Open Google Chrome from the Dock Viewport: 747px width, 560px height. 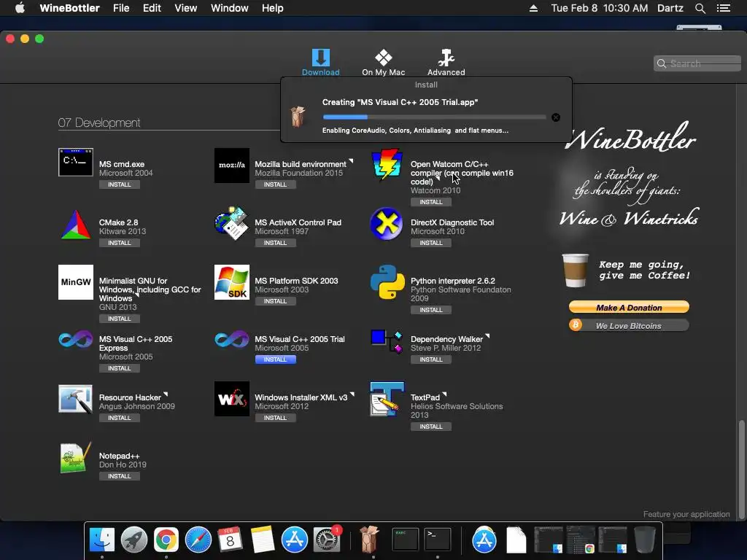tap(166, 540)
